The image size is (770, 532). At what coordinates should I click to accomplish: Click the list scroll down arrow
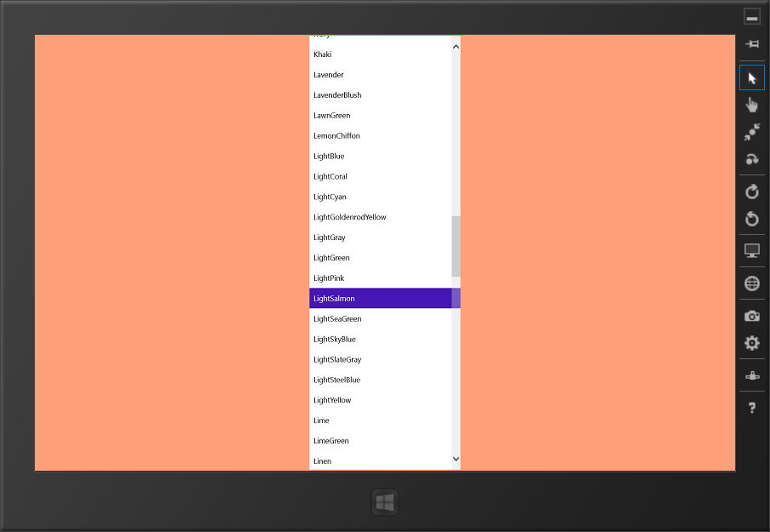click(x=456, y=459)
